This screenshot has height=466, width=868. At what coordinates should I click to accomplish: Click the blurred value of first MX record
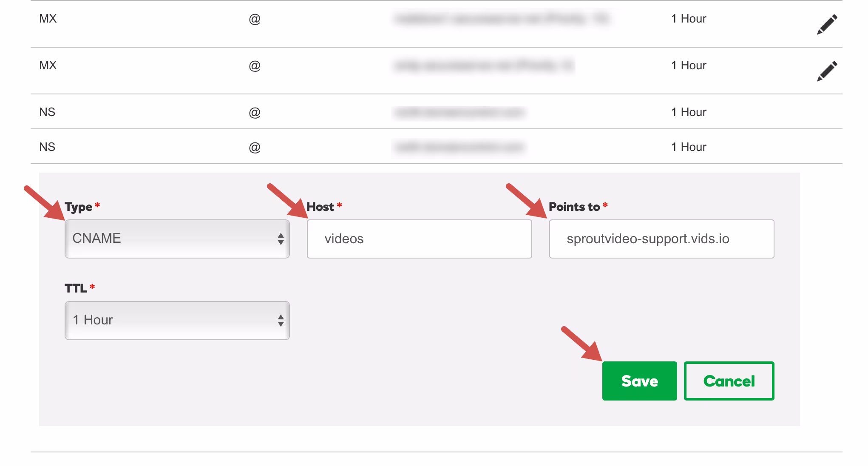click(x=502, y=19)
